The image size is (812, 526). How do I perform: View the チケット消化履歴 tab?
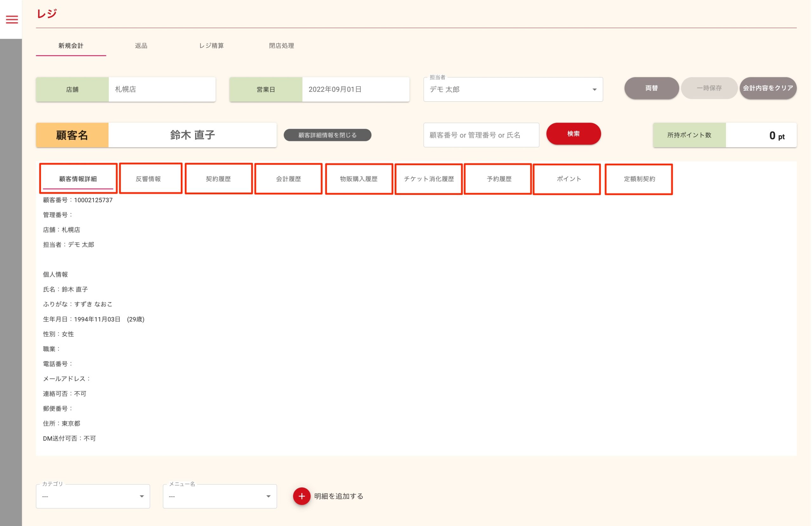pos(429,179)
